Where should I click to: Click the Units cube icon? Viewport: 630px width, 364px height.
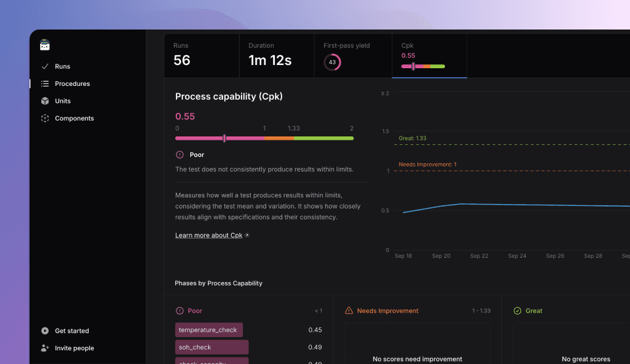point(45,101)
